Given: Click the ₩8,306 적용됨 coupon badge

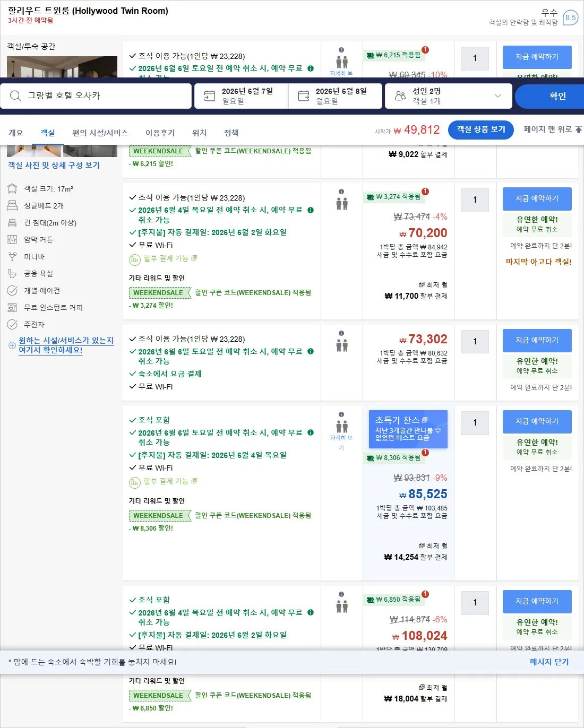Looking at the screenshot, I should click(394, 458).
